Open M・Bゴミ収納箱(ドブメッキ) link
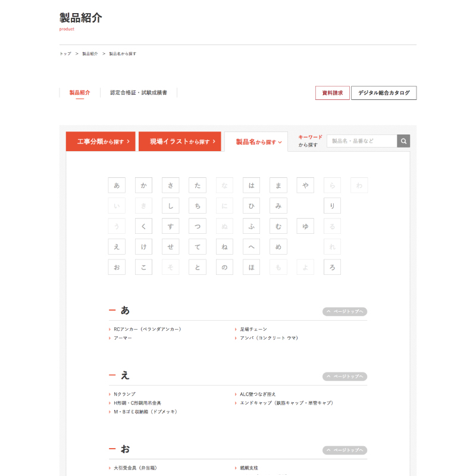Viewport: 476px width, 476px height. click(x=145, y=412)
